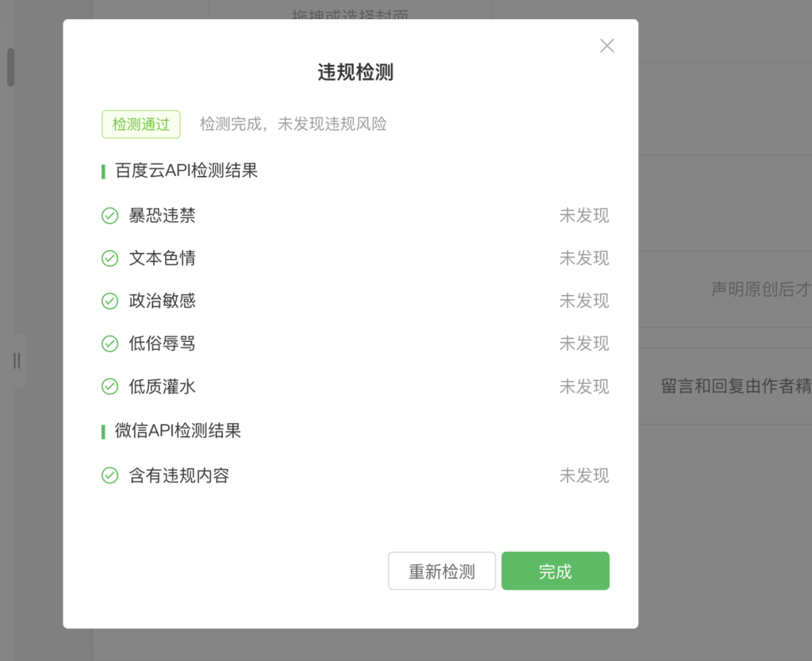This screenshot has width=812, height=661.
Task: Click 声明原创后才 text in background page
Action: pyautogui.click(x=761, y=289)
